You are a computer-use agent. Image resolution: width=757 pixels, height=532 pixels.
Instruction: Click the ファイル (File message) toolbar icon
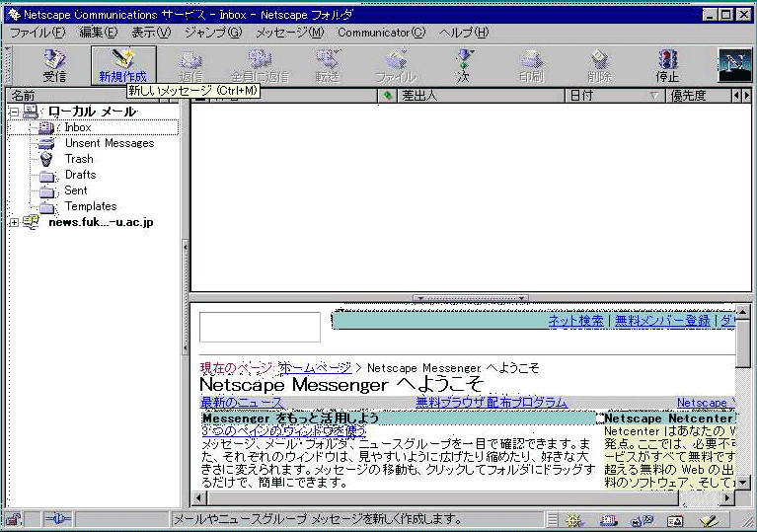[x=396, y=66]
